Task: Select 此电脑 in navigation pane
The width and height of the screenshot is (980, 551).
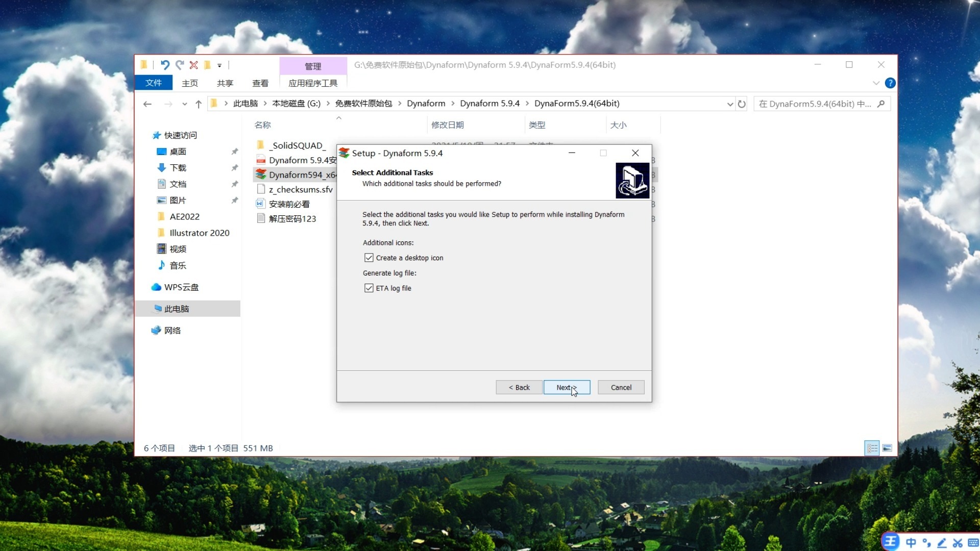Action: (176, 309)
